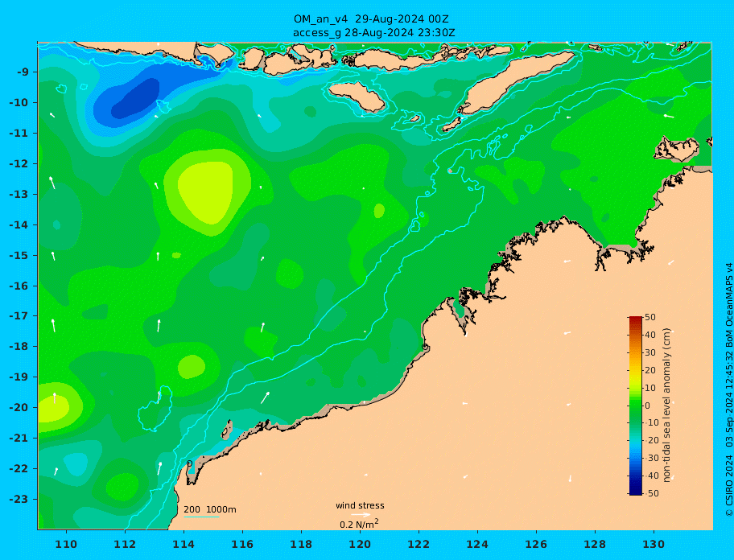Click the CSIRO 2024 BoM OceanMAPS copyright text

728,389
